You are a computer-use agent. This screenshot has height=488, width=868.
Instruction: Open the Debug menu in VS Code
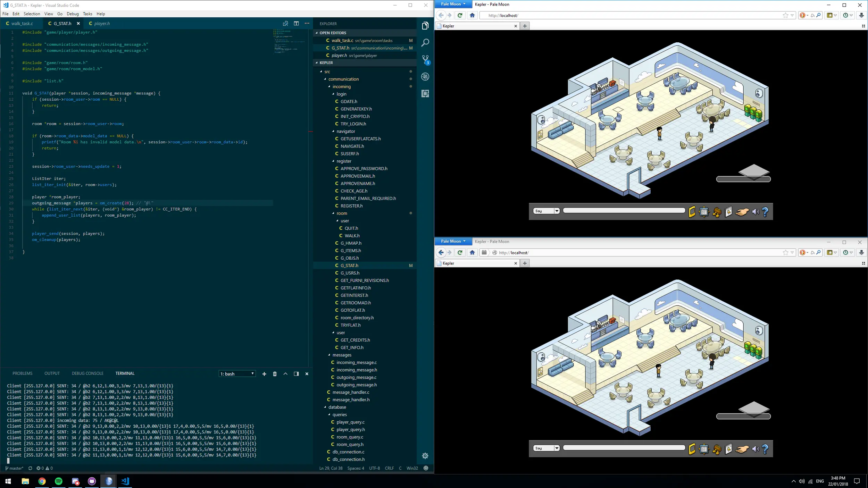[x=73, y=14]
